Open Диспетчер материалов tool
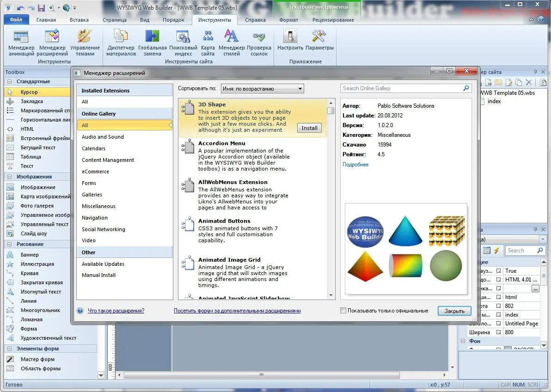The image size is (551, 392). click(x=121, y=43)
